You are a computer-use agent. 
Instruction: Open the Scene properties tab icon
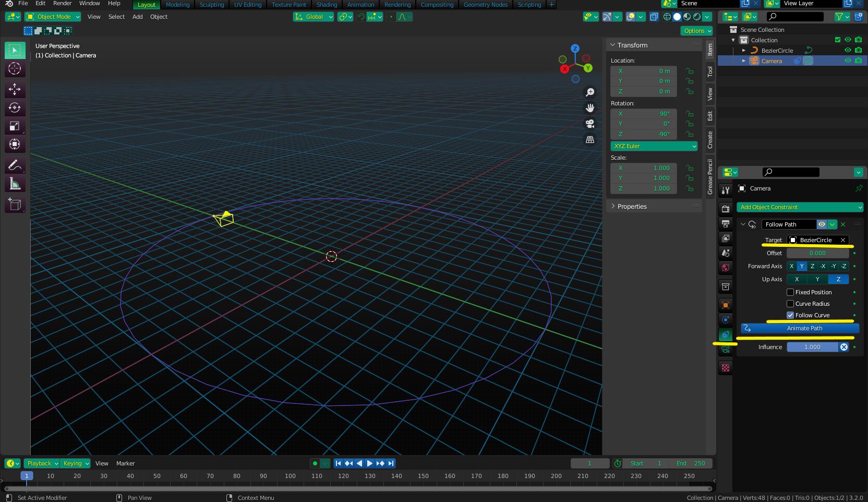725,253
